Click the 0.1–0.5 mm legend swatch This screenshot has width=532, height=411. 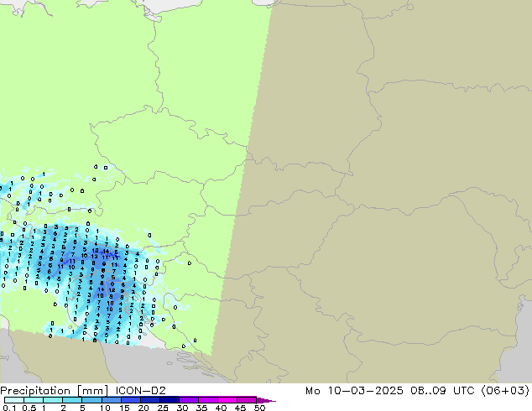pos(14,400)
